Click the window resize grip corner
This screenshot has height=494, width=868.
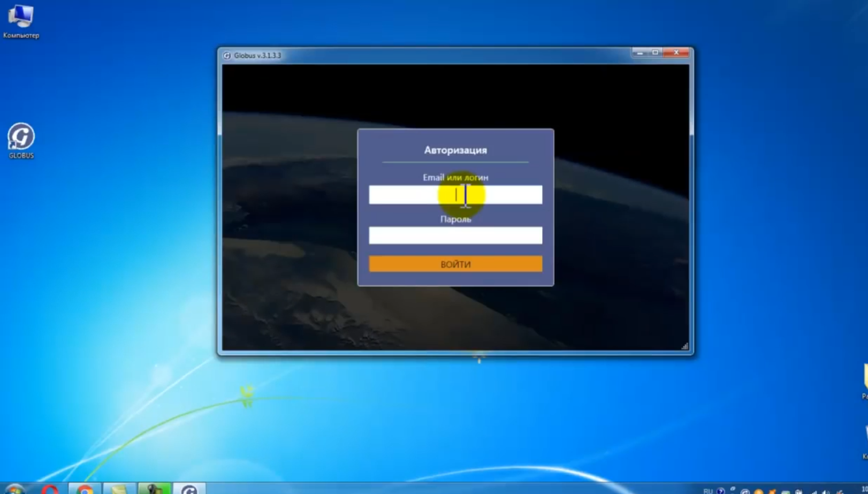tap(685, 346)
